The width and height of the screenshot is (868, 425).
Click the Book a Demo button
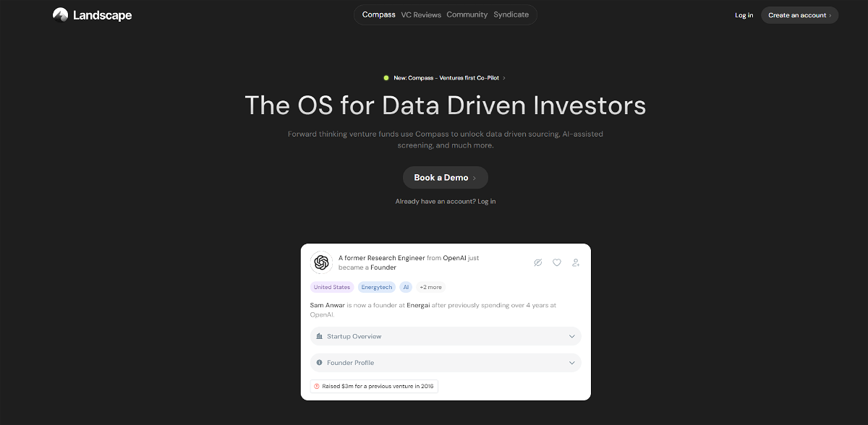445,178
